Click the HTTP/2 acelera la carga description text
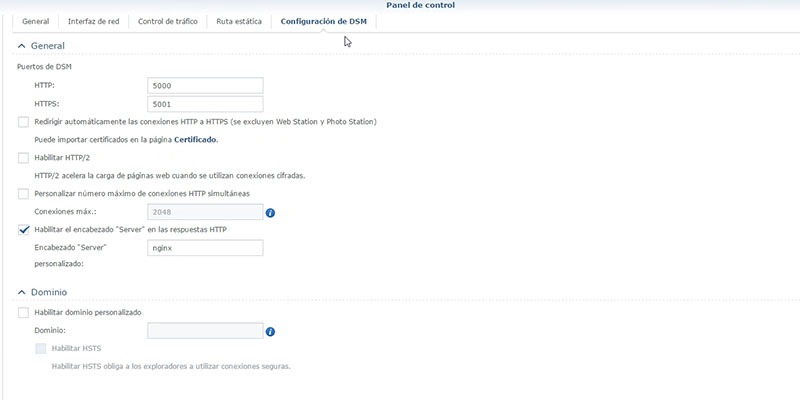Image resolution: width=800 pixels, height=400 pixels. [170, 176]
